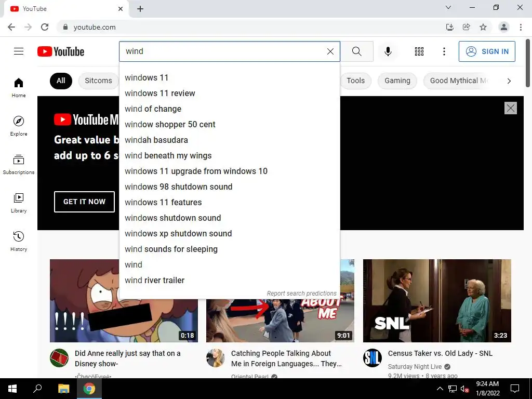Open Windows Start menu
532x399 pixels.
click(12, 389)
